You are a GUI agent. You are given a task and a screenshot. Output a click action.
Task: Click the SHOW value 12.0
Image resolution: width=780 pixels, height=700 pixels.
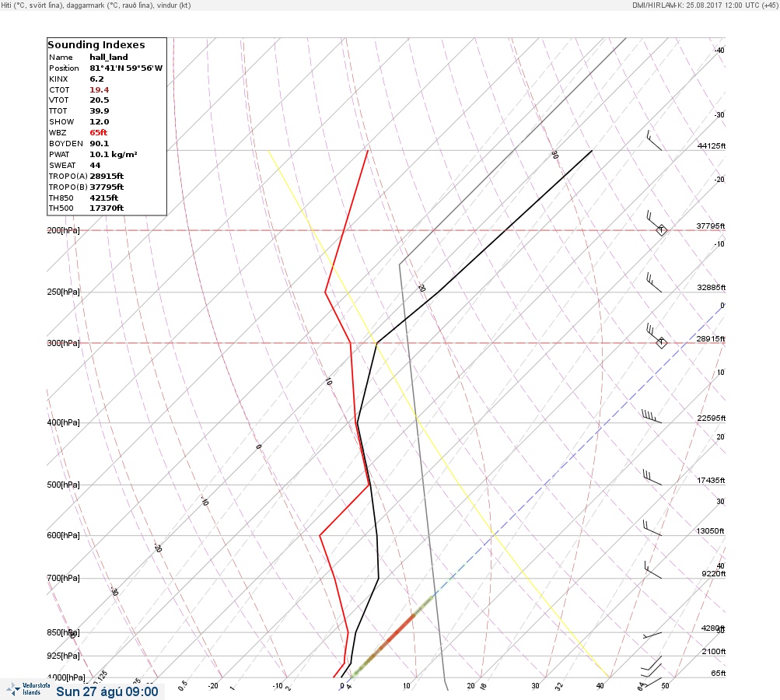[x=99, y=122]
